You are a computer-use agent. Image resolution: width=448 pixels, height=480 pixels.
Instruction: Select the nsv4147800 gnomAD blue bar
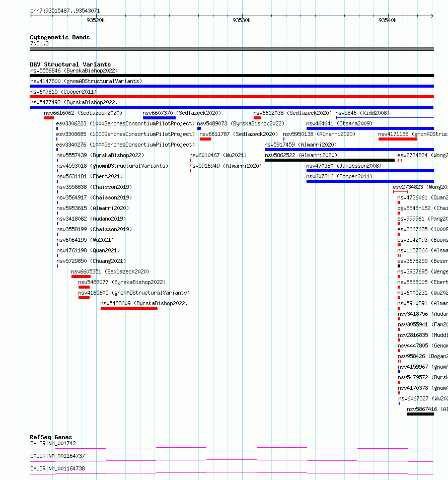(x=232, y=86)
